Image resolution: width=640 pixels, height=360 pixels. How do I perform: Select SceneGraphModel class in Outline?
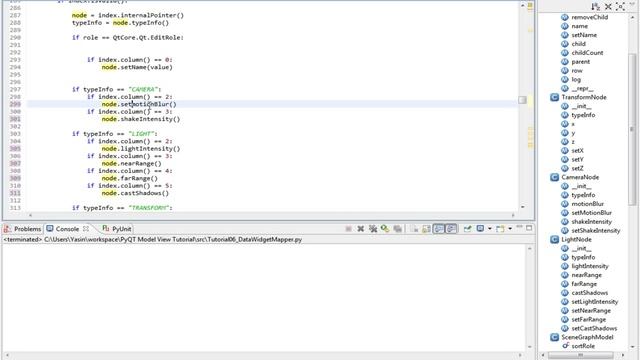pyautogui.click(x=587, y=337)
